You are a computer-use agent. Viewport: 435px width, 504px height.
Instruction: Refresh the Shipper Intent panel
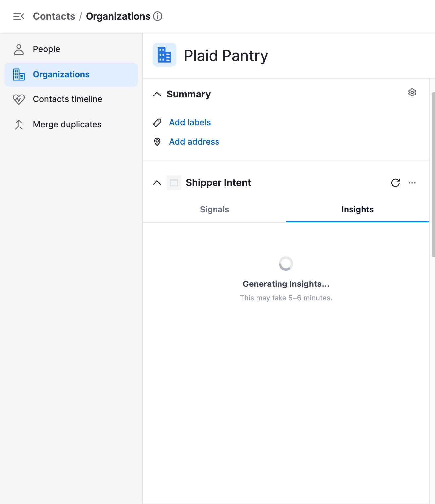coord(395,183)
